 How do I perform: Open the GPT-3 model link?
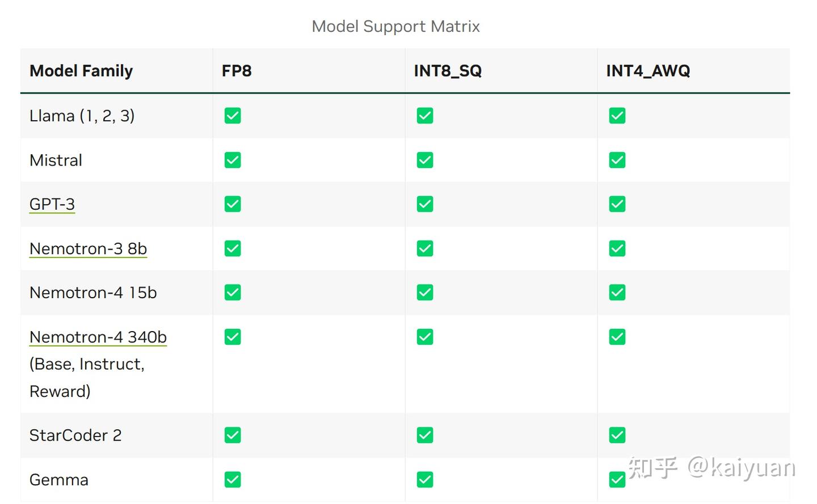point(52,204)
